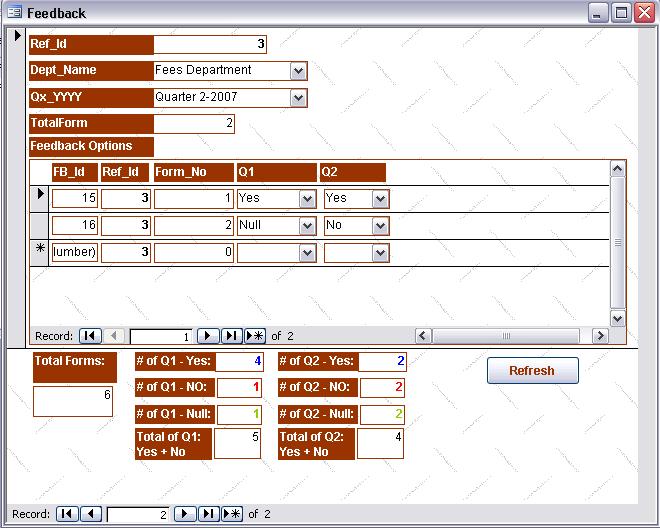Screen dimensions: 660x529
Task: Click the # of Q1 - Null value
Action: click(x=240, y=415)
